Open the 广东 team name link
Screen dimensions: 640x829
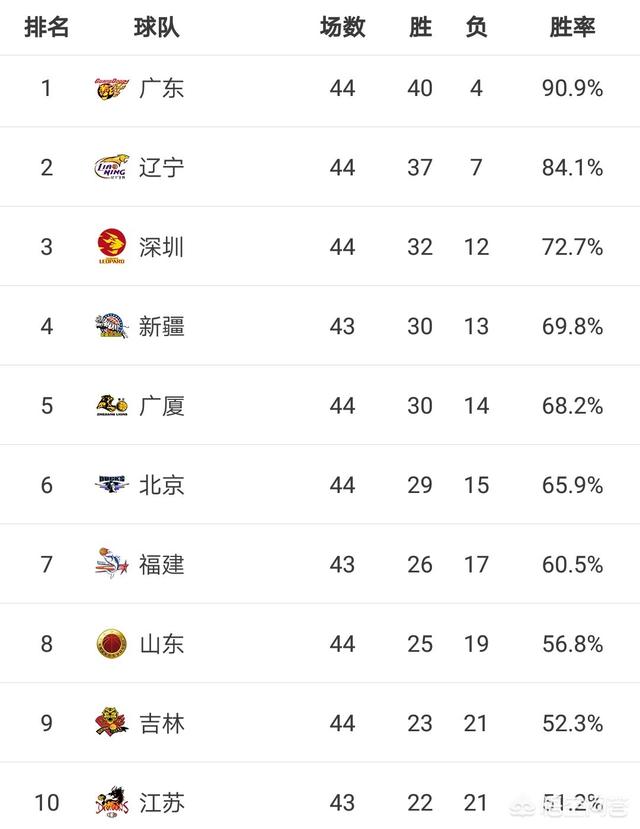(162, 88)
